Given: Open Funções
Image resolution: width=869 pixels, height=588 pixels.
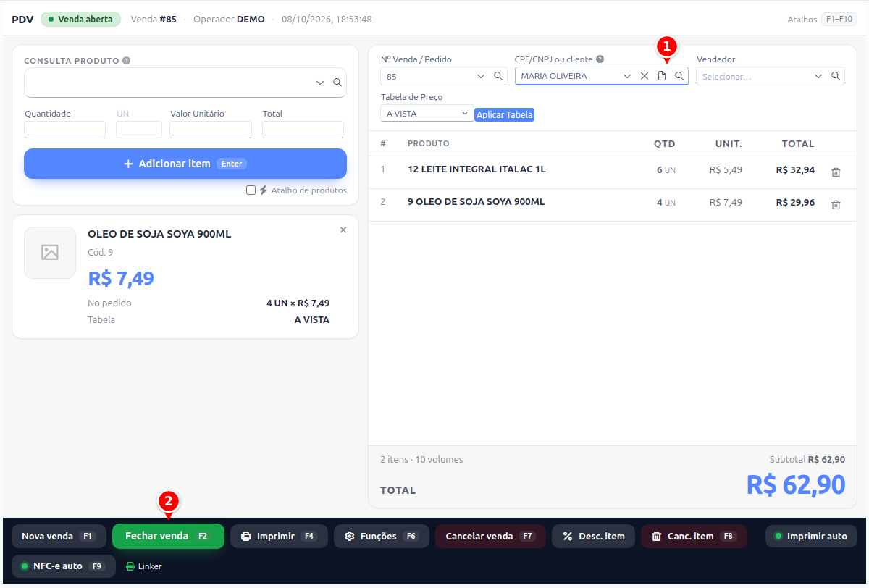Looking at the screenshot, I should tap(382, 536).
